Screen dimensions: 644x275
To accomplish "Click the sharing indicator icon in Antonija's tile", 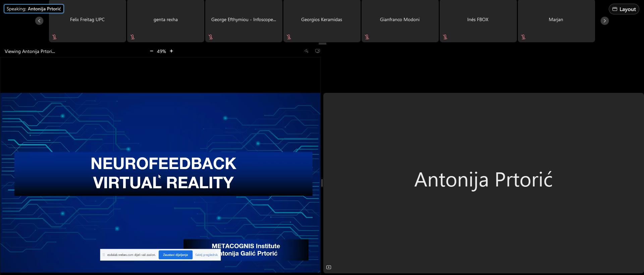I will [x=329, y=267].
